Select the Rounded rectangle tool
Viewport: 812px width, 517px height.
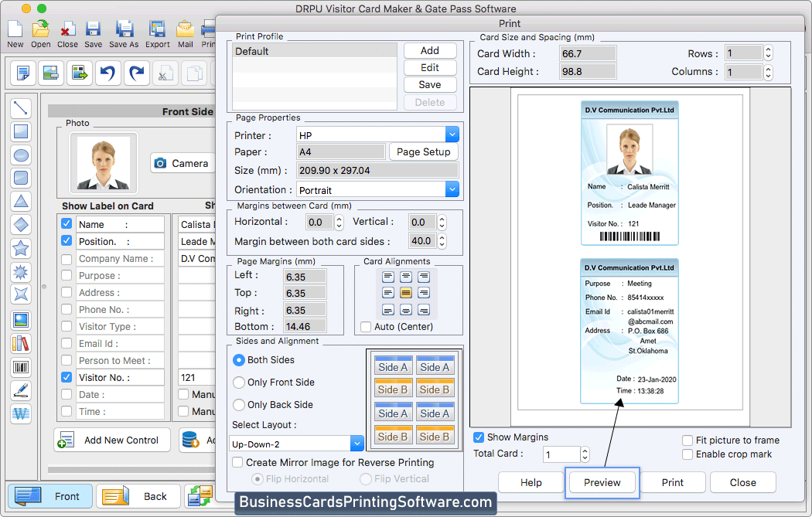[x=21, y=178]
